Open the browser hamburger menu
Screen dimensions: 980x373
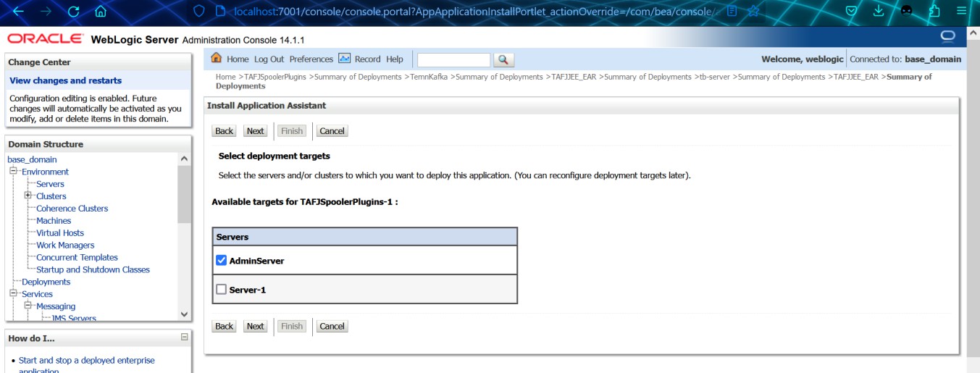click(961, 12)
